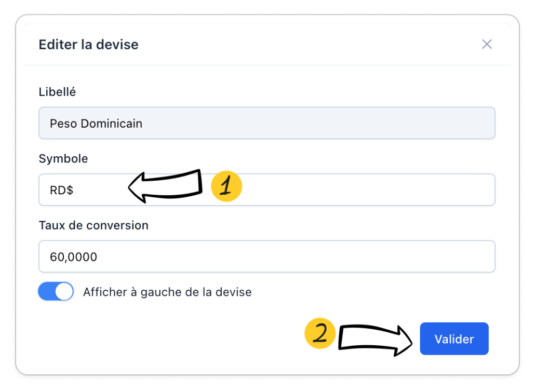Image resolution: width=535 pixels, height=392 pixels.
Task: Click the Taux de conversion label
Action: coord(93,225)
